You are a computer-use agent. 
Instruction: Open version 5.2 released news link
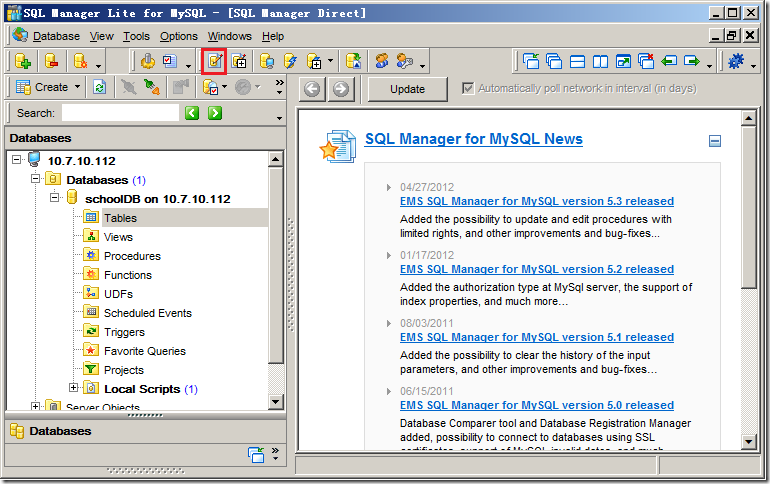[537, 269]
